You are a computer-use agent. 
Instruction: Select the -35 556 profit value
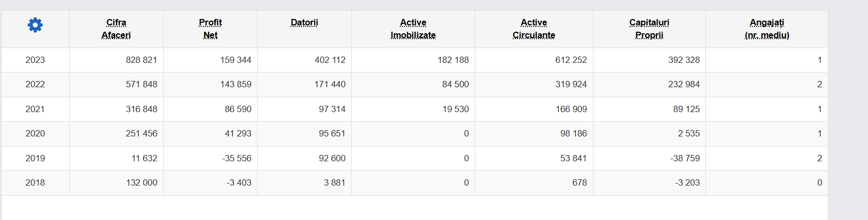(x=237, y=158)
